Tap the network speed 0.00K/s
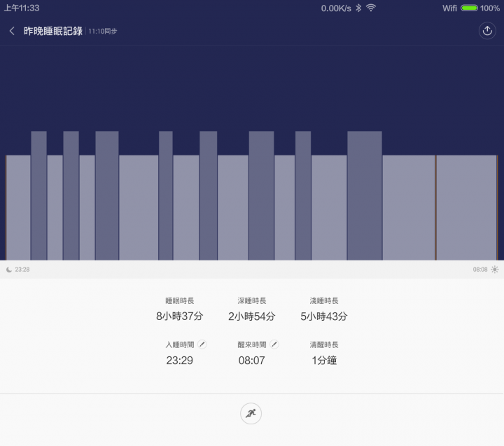The image size is (504, 446). pyautogui.click(x=336, y=8)
